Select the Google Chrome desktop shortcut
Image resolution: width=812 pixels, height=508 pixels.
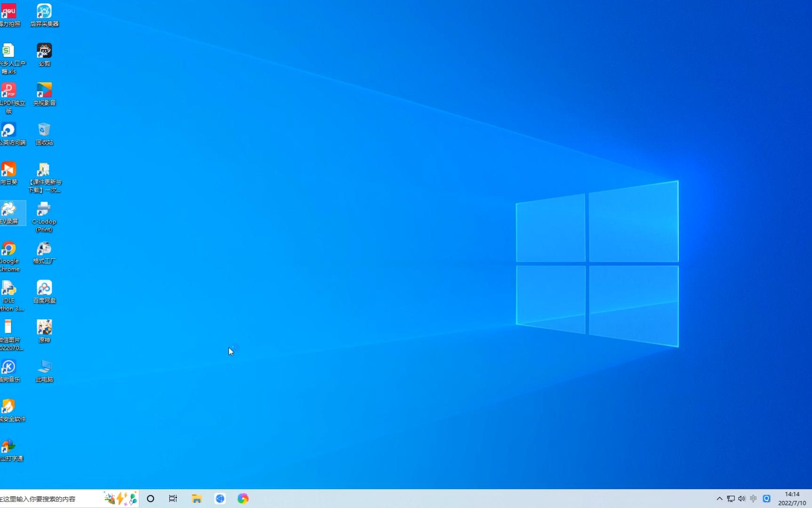[x=9, y=256]
